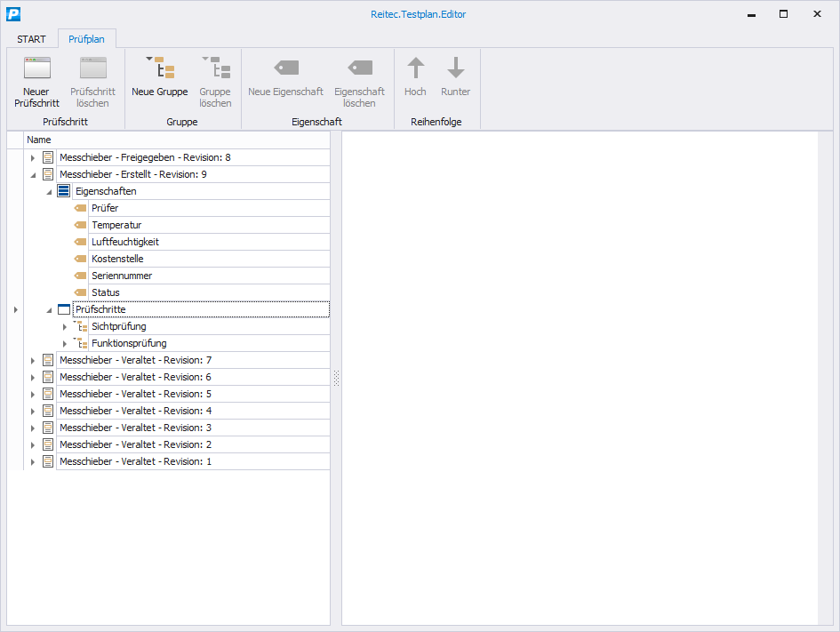Click the Prüfschritt löschen icon
This screenshot has height=632, width=840.
pyautogui.click(x=92, y=69)
